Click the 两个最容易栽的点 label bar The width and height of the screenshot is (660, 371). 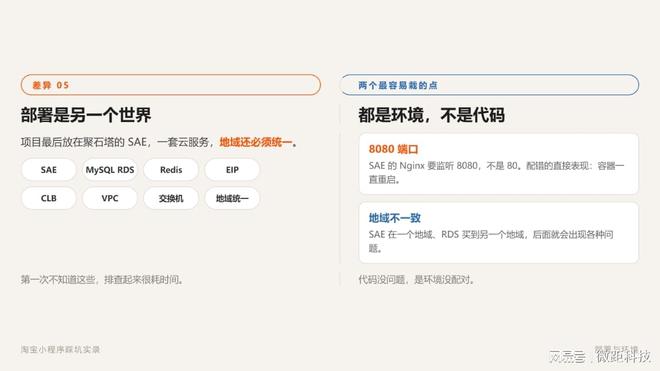(x=489, y=85)
